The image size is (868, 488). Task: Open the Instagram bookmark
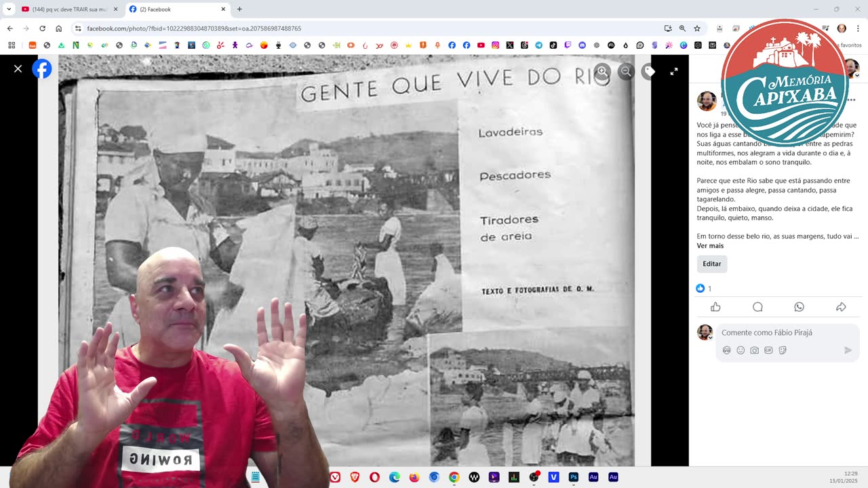coord(496,45)
